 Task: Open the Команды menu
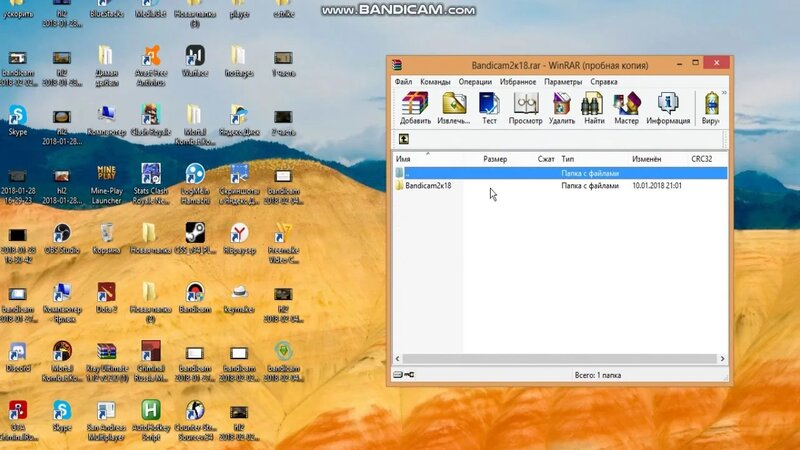click(435, 82)
